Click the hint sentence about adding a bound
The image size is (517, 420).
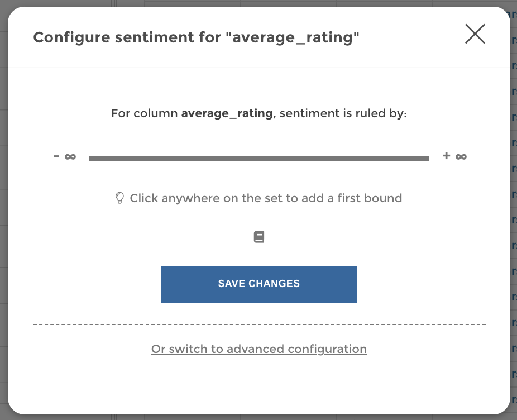266,198
